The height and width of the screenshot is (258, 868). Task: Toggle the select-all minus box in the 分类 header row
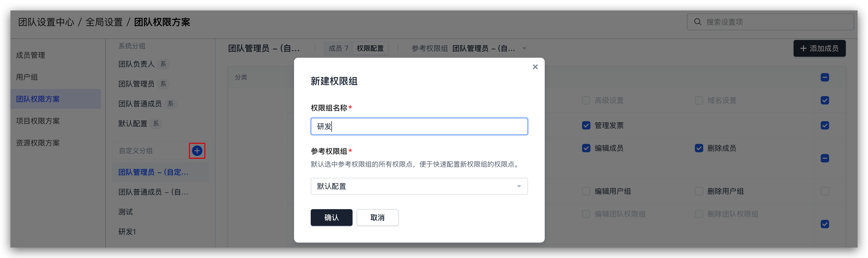pos(825,78)
